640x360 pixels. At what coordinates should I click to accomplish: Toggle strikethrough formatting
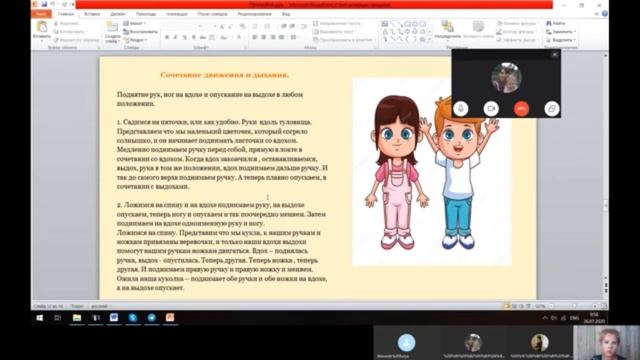coord(202,37)
